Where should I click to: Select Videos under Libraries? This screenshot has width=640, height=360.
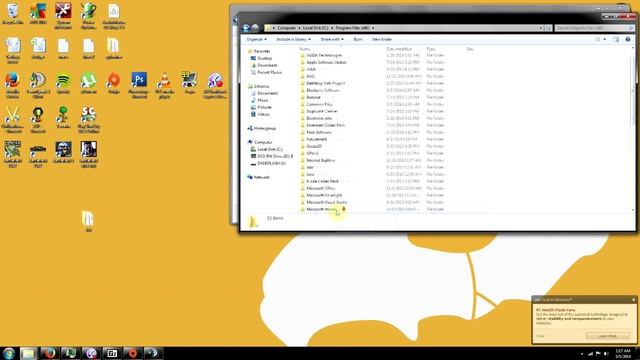pos(262,114)
